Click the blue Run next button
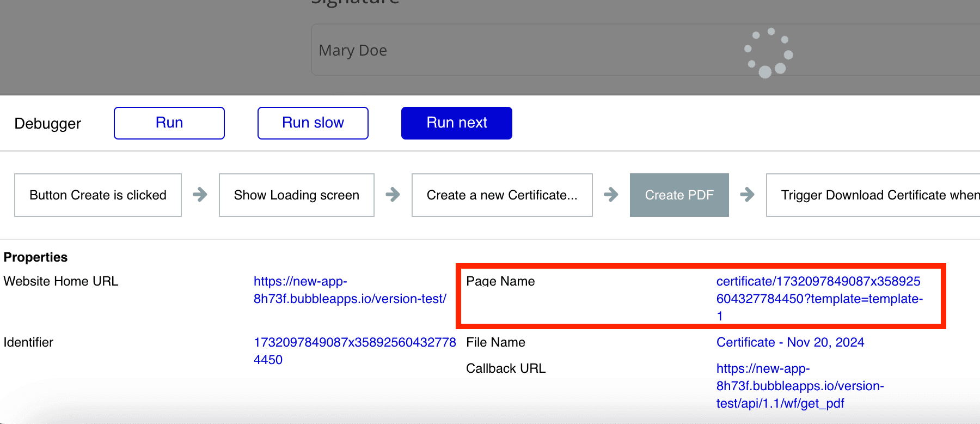 tap(456, 123)
